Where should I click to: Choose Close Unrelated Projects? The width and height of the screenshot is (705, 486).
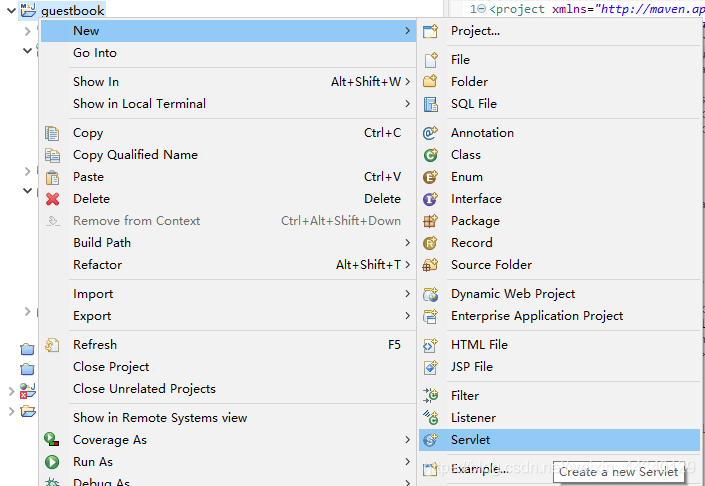tap(144, 389)
